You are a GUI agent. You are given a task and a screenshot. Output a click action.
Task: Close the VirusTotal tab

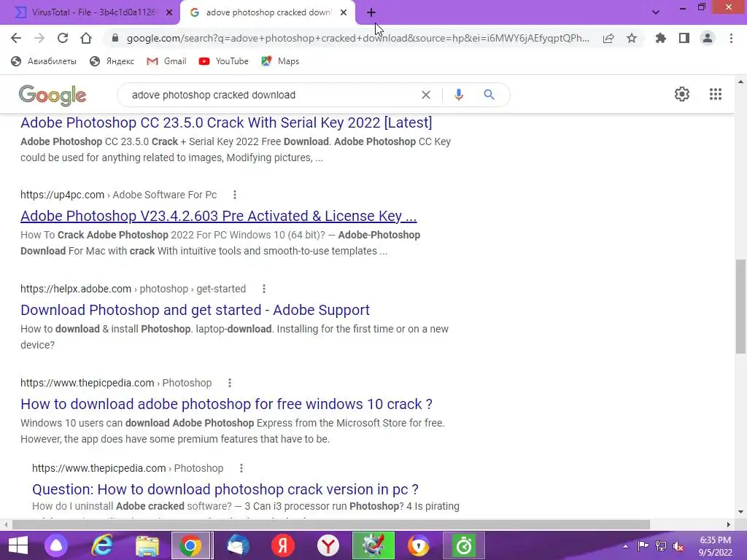tap(169, 12)
